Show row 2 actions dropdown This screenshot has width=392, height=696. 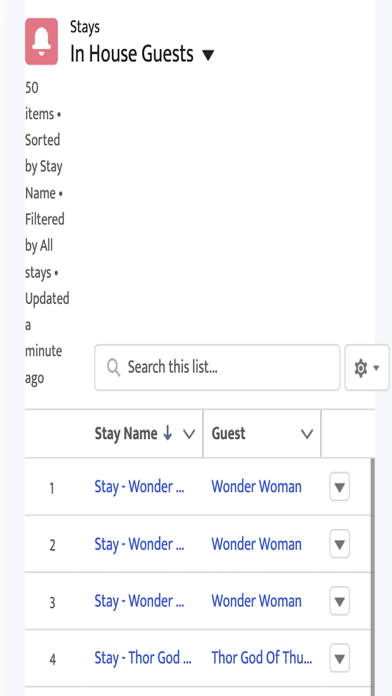click(340, 544)
